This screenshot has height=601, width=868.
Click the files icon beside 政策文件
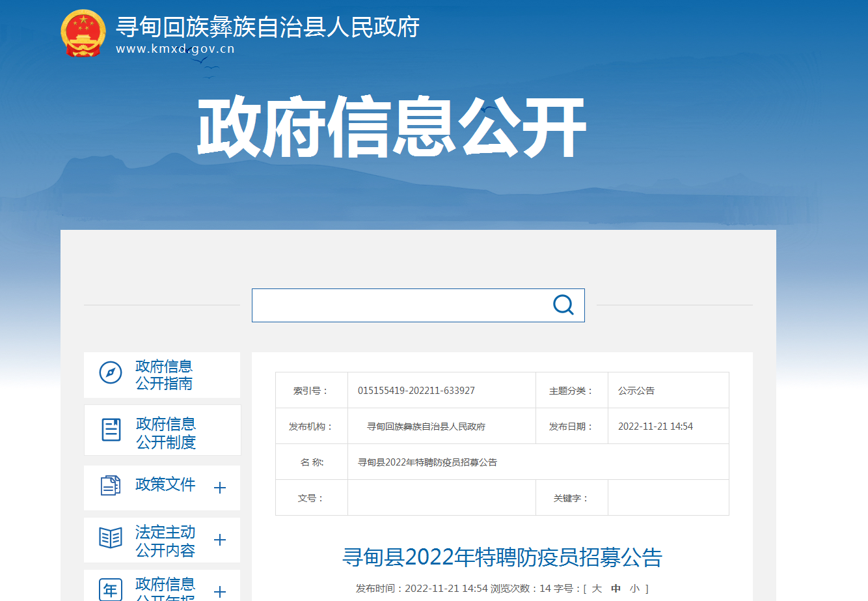click(x=111, y=486)
